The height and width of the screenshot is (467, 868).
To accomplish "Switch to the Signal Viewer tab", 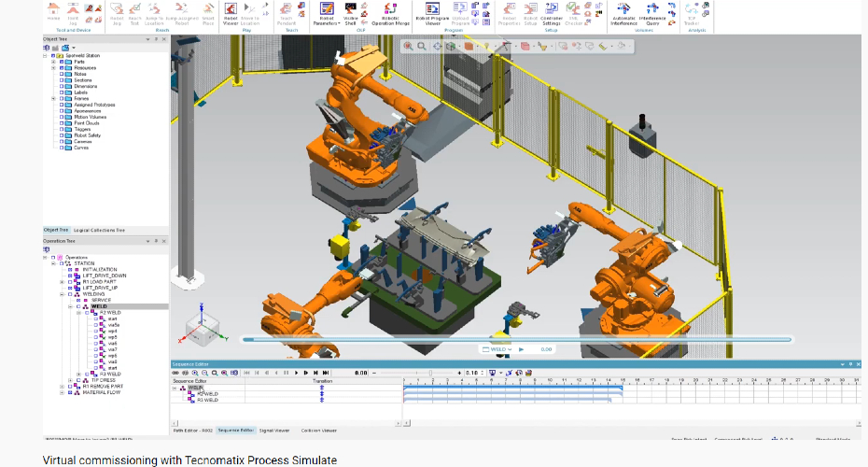I will [273, 431].
